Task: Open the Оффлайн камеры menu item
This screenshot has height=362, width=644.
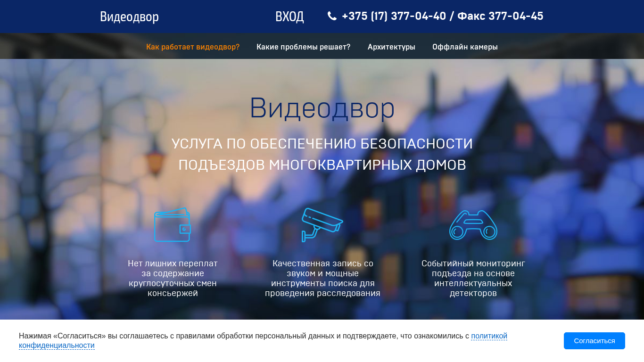Action: (465, 47)
